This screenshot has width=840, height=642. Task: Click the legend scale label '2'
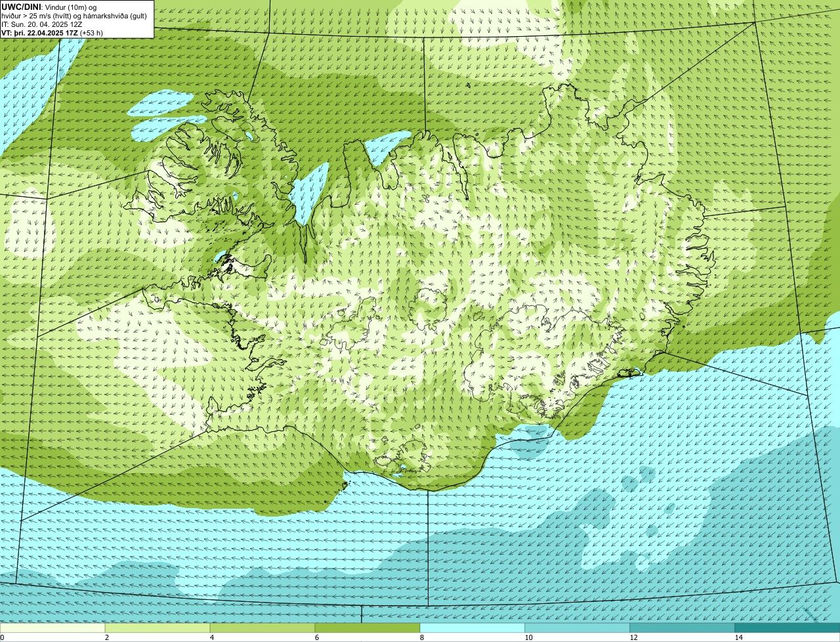coord(106,637)
